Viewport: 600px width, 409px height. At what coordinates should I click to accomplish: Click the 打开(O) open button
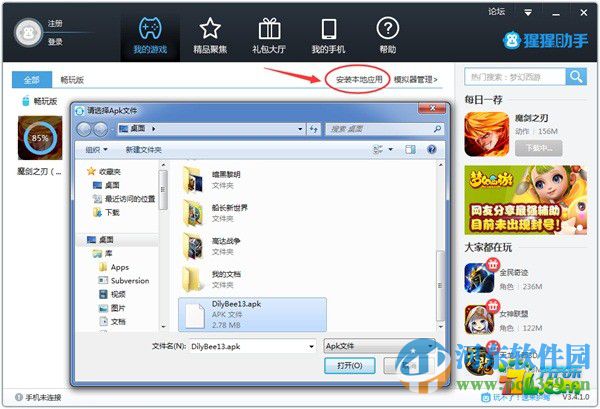click(x=350, y=365)
